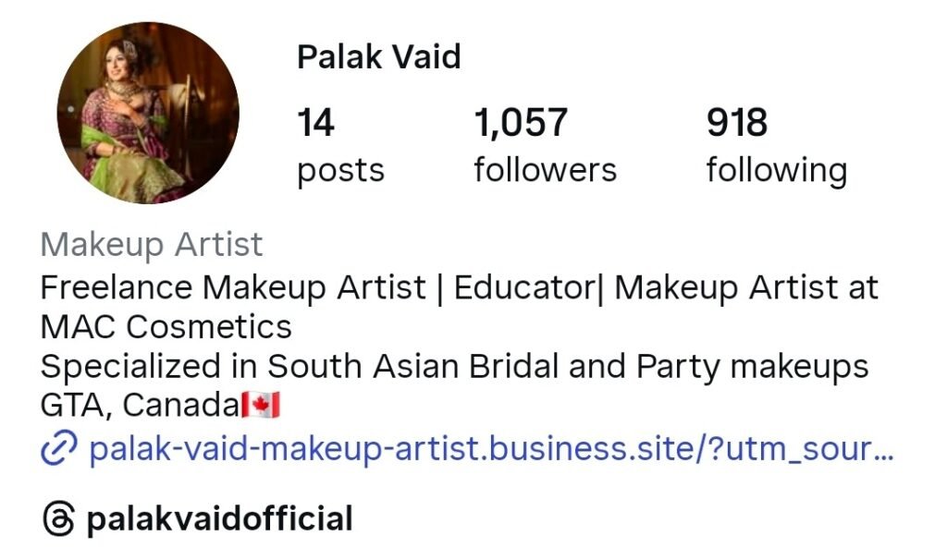The width and height of the screenshot is (947, 560).
Task: Tap the followers label
Action: (x=545, y=169)
